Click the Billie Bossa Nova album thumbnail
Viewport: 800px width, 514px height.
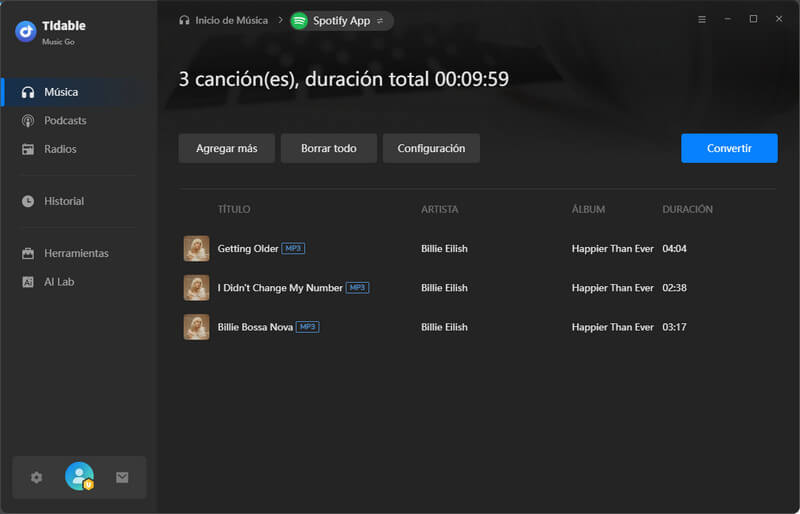[196, 327]
